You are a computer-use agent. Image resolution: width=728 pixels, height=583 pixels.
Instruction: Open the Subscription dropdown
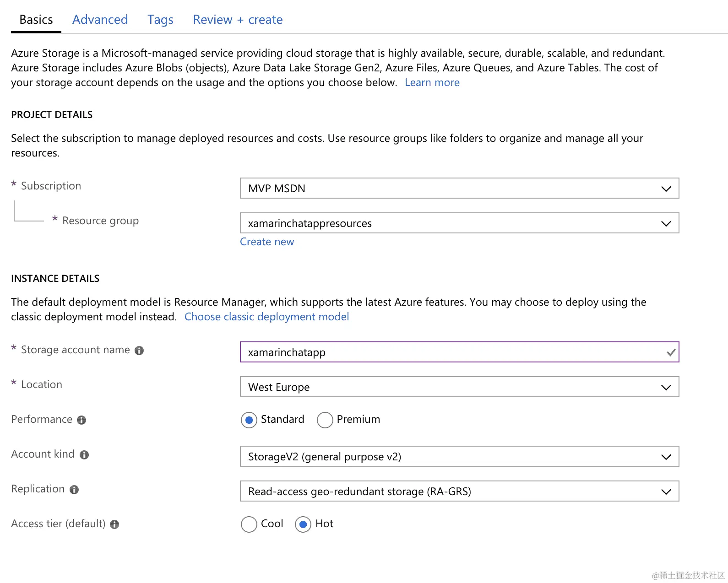click(459, 189)
